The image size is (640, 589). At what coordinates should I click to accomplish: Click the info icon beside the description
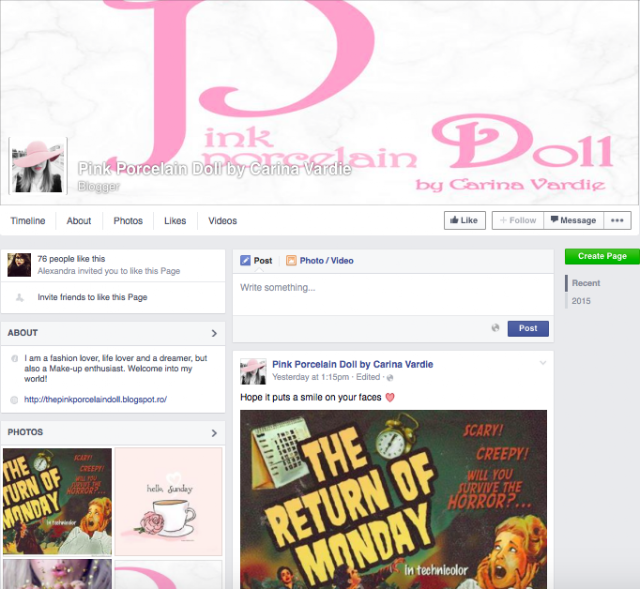(14, 358)
